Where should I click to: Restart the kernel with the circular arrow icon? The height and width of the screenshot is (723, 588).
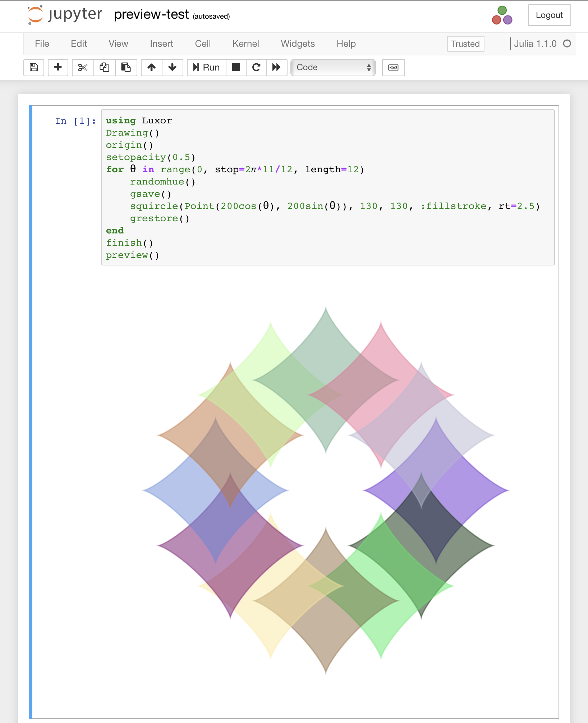[x=256, y=67]
